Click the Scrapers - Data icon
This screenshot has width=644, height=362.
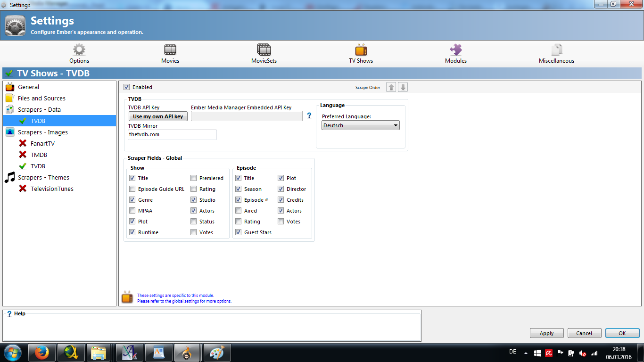click(10, 109)
